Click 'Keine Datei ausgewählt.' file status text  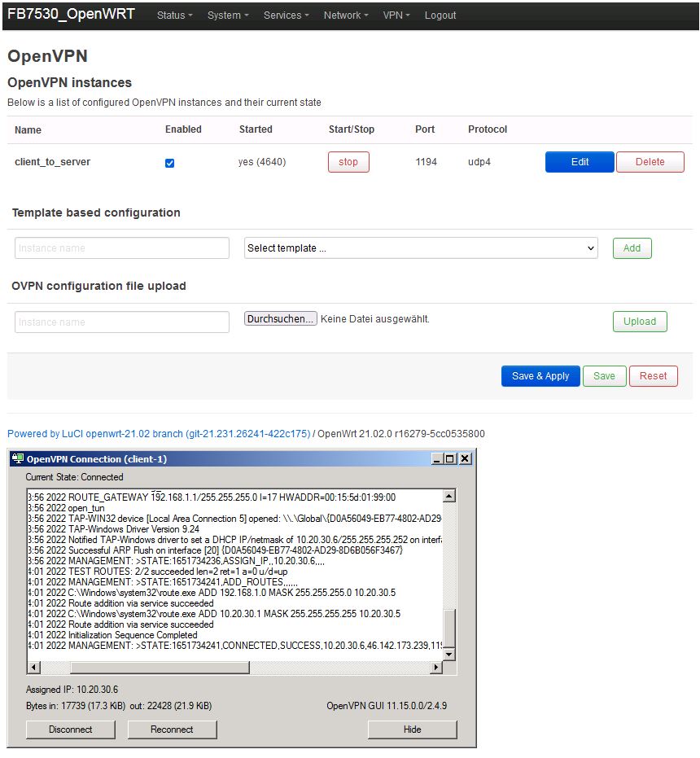pyautogui.click(x=374, y=319)
